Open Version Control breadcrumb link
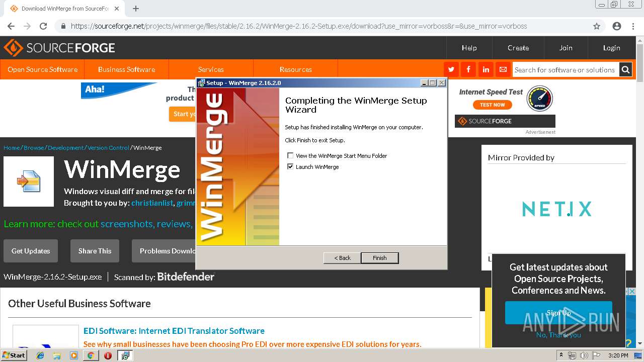 pos(108,148)
